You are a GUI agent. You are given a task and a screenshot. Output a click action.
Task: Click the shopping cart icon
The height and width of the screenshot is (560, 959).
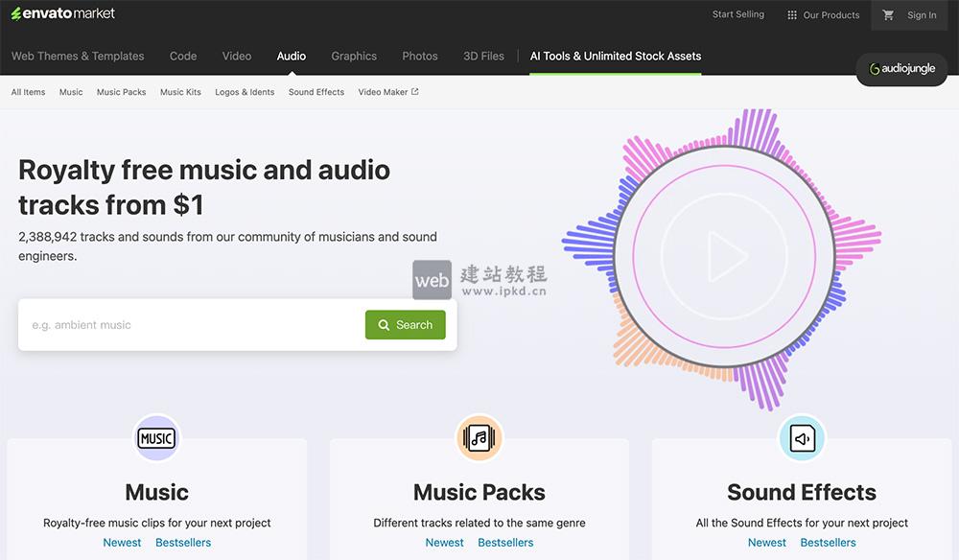click(888, 14)
